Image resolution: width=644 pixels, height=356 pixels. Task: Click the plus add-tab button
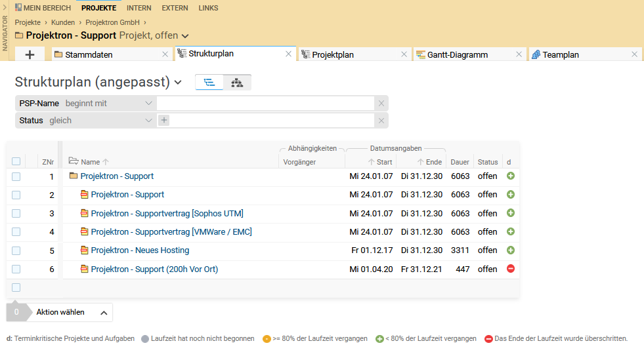click(30, 54)
